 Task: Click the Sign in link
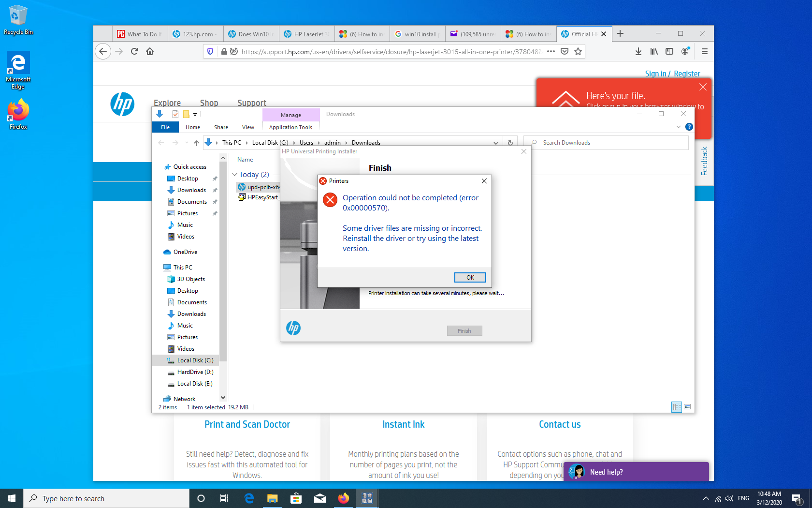coord(655,74)
